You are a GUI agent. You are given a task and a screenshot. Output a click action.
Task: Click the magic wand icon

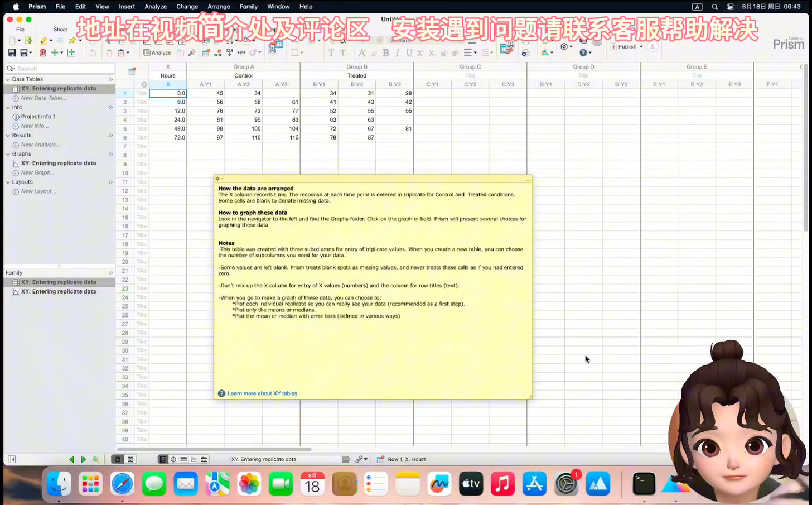(192, 52)
